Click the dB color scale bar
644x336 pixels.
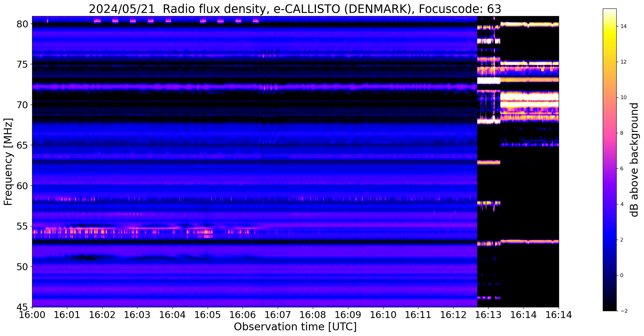pos(610,160)
